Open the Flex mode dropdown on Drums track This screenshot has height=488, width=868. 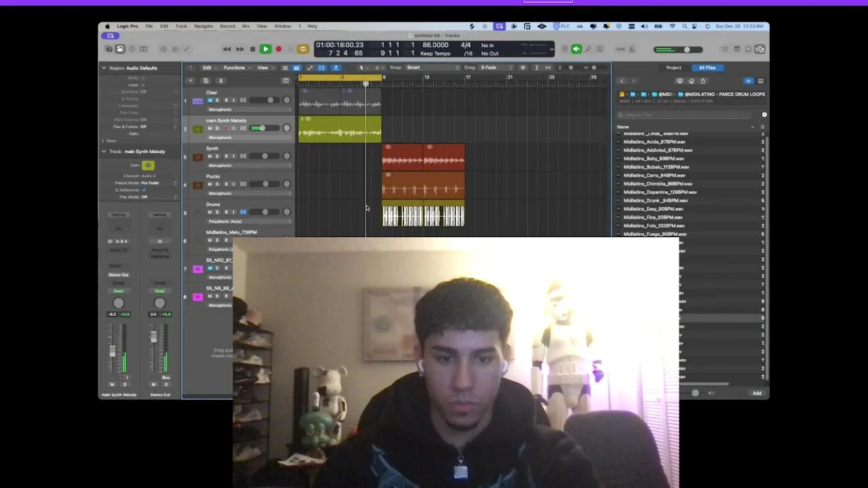tap(249, 221)
